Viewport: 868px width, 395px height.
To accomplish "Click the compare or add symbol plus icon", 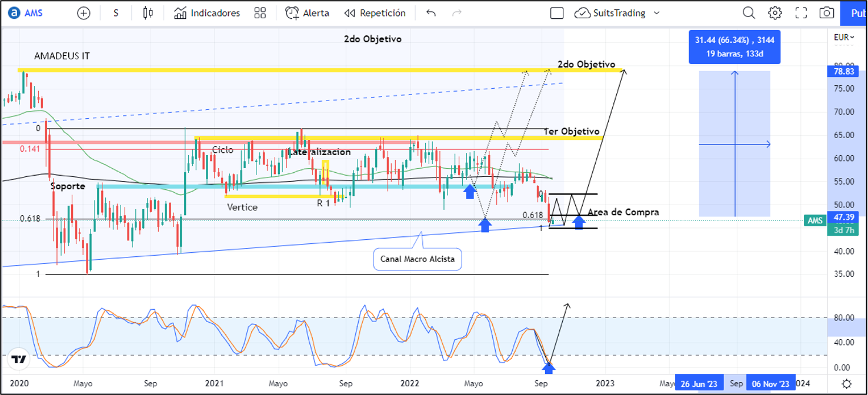I will click(84, 13).
